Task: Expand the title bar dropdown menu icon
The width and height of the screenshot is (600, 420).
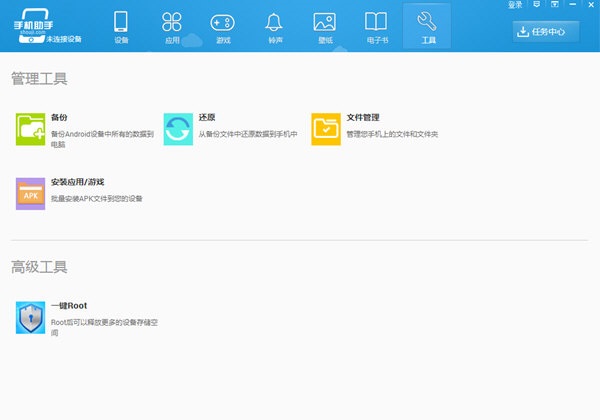Action: pos(556,5)
